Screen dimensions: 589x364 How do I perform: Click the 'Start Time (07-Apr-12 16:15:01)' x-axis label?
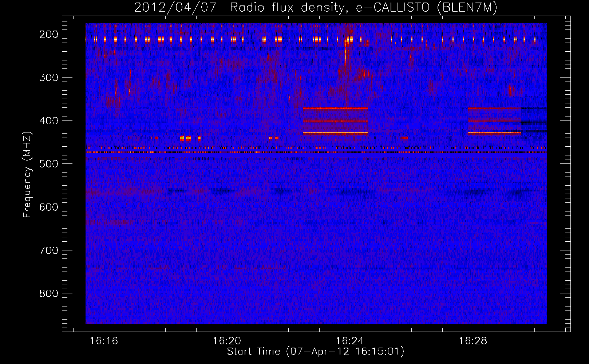[x=316, y=351]
